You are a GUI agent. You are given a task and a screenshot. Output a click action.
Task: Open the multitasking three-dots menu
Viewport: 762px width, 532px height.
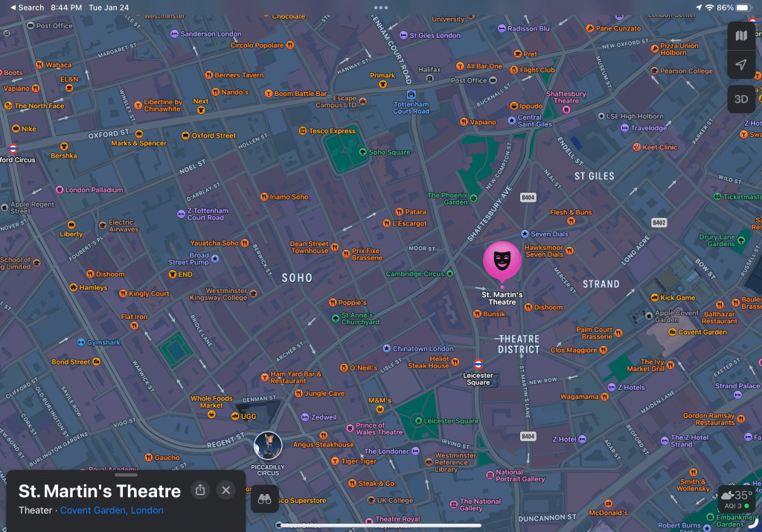pos(381,7)
